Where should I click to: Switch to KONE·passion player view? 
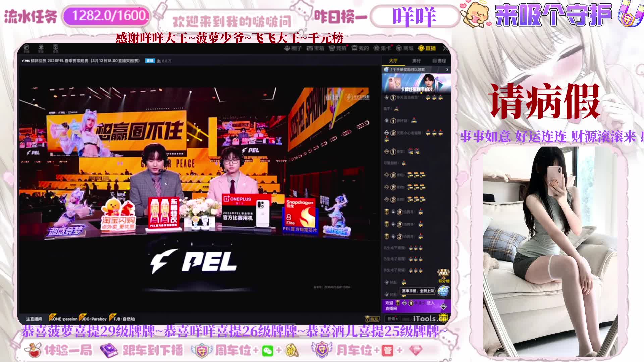click(x=64, y=319)
